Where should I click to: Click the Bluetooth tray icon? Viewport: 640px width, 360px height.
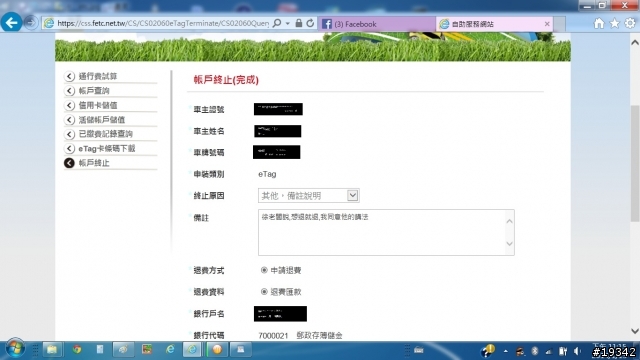[535, 351]
